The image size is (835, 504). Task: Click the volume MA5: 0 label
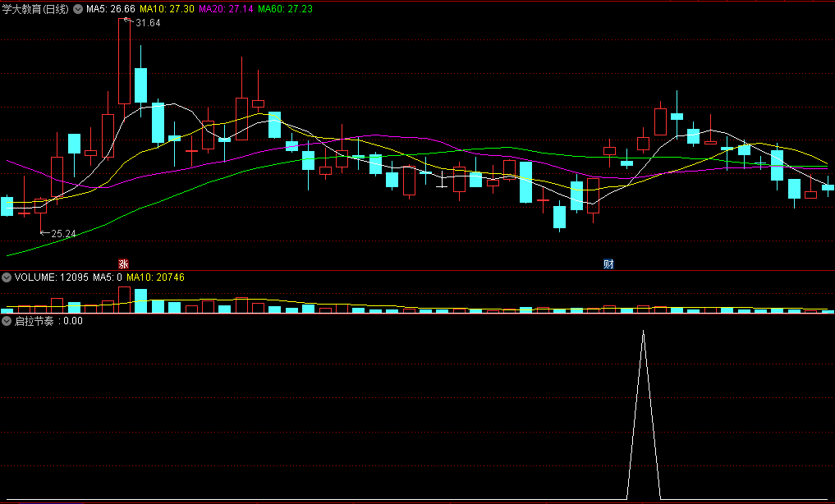[107, 277]
